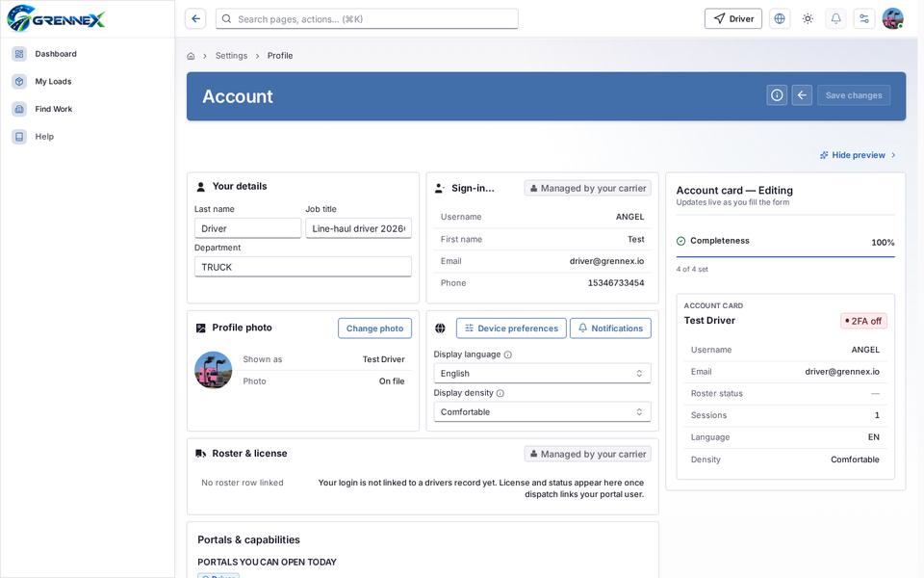
Task: Click the Display language info icon
Action: coord(508,355)
